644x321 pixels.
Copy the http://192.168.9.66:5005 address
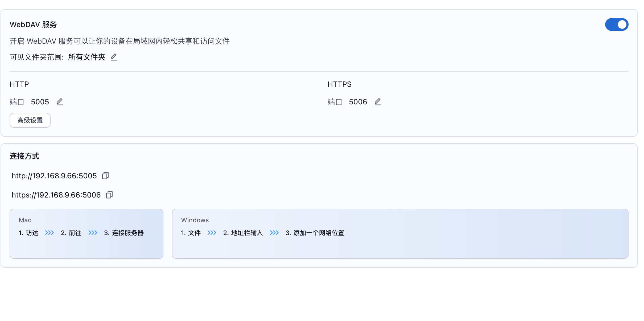[x=105, y=176]
